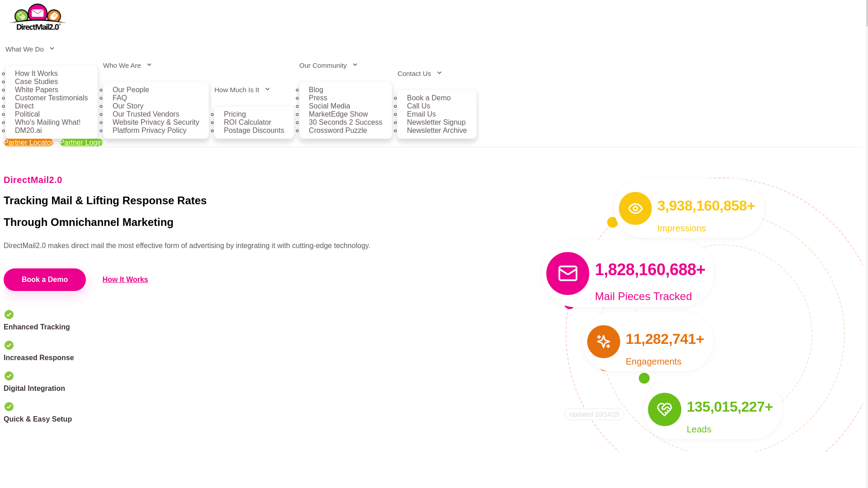Image resolution: width=868 pixels, height=488 pixels.
Task: Open 30 Seconds 2 Success
Action: (345, 122)
